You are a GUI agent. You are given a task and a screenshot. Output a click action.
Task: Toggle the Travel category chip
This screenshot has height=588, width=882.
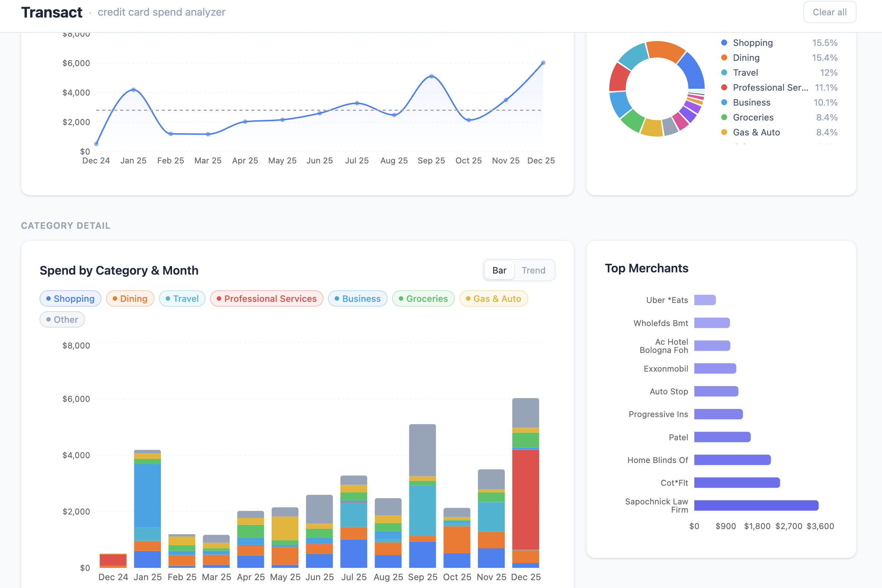182,298
